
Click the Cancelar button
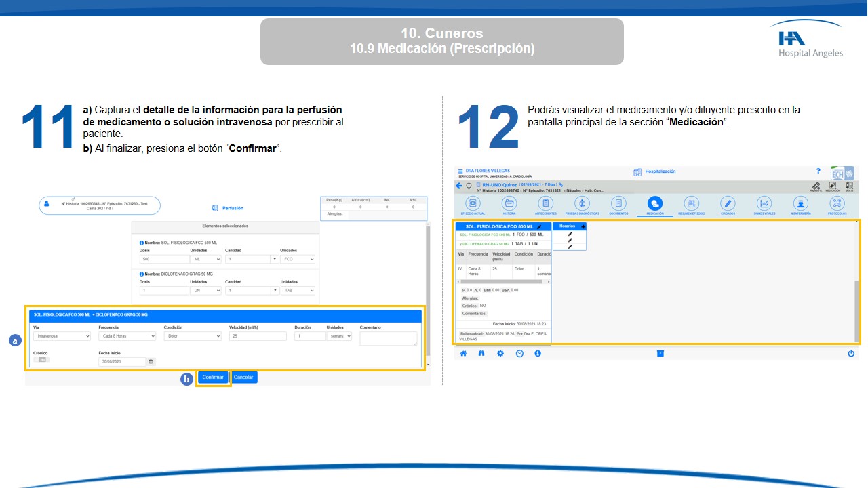click(243, 378)
